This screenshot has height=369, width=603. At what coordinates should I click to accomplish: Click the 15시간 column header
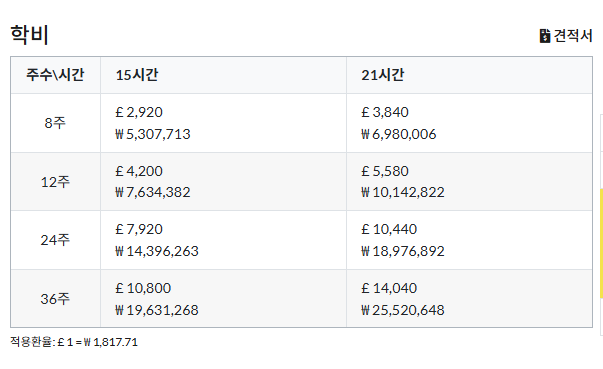point(223,75)
